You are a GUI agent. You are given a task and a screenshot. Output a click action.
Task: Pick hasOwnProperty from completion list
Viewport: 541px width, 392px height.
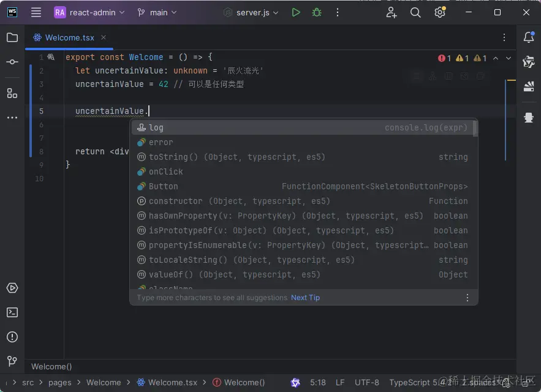pos(302,216)
